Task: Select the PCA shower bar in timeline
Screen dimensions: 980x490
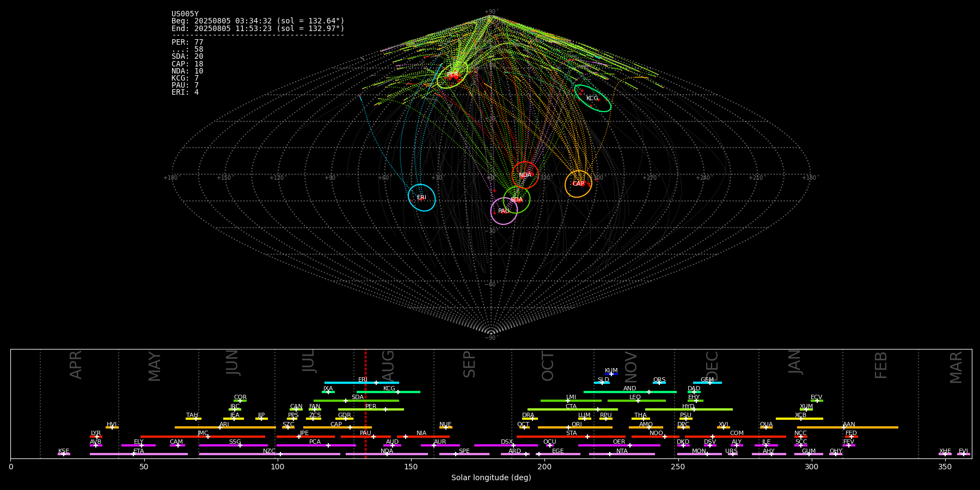Action: (316, 445)
